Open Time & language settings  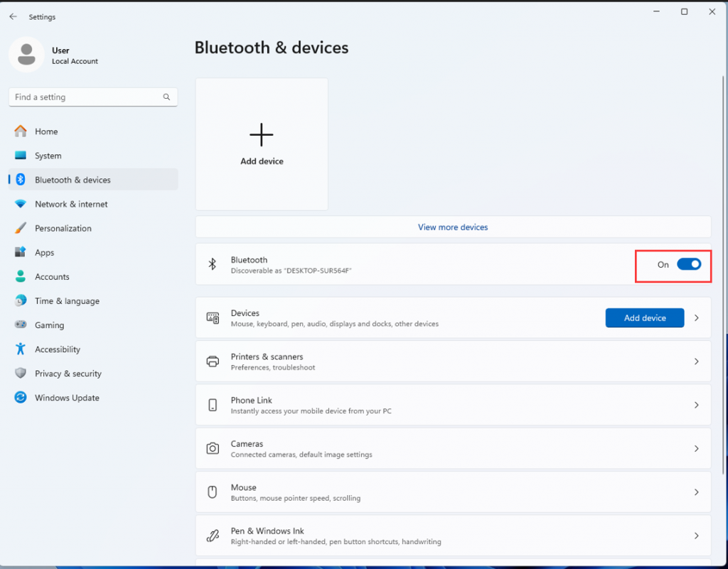[93, 300]
